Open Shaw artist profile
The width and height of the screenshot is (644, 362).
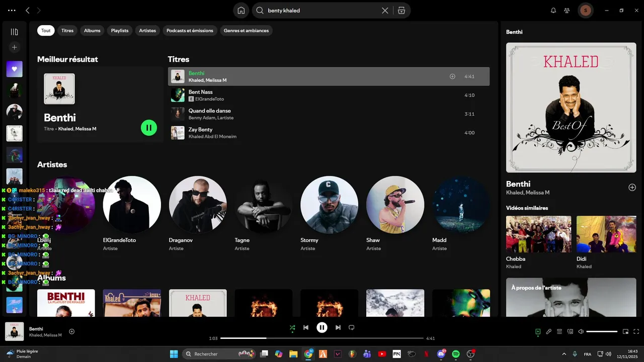pyautogui.click(x=395, y=205)
